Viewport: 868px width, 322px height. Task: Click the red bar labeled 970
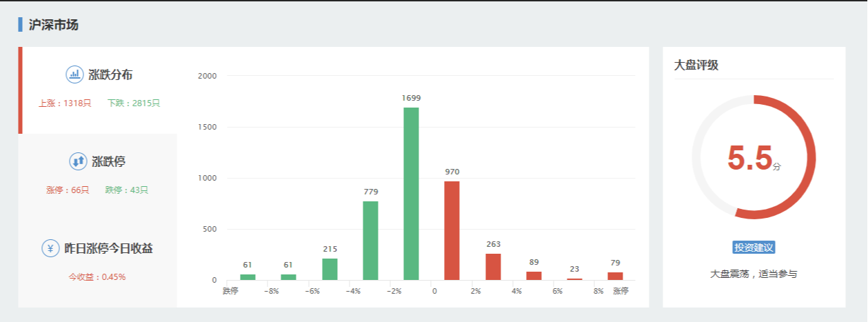[x=452, y=230]
